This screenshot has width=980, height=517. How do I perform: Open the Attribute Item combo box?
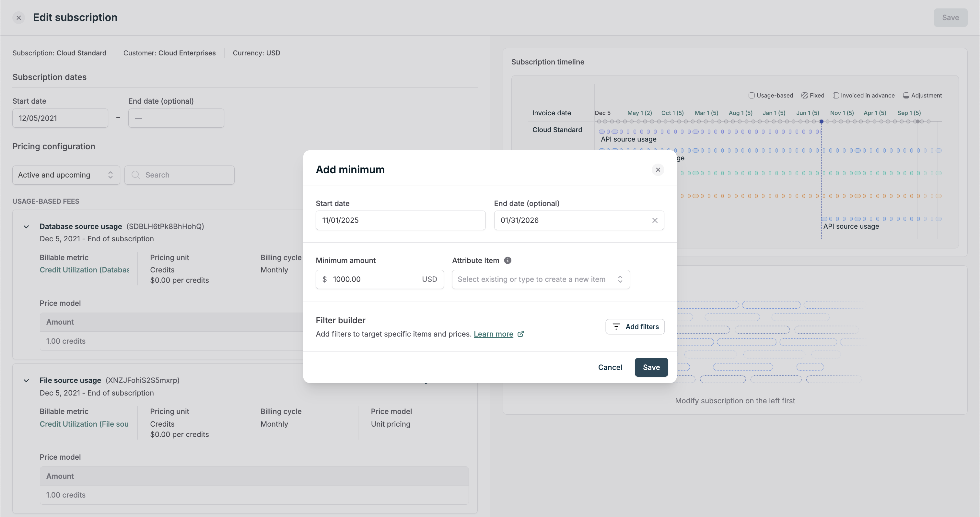[540, 280]
